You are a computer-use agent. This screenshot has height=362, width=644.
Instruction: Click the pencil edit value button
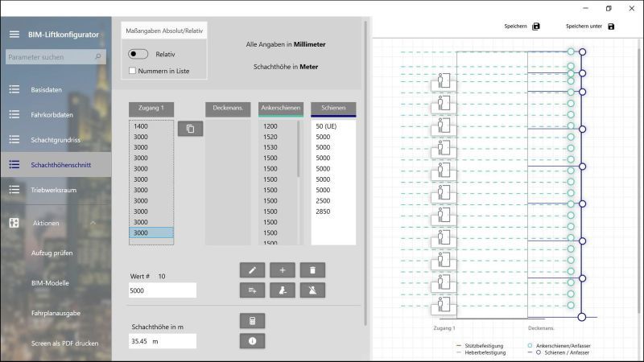tap(252, 270)
